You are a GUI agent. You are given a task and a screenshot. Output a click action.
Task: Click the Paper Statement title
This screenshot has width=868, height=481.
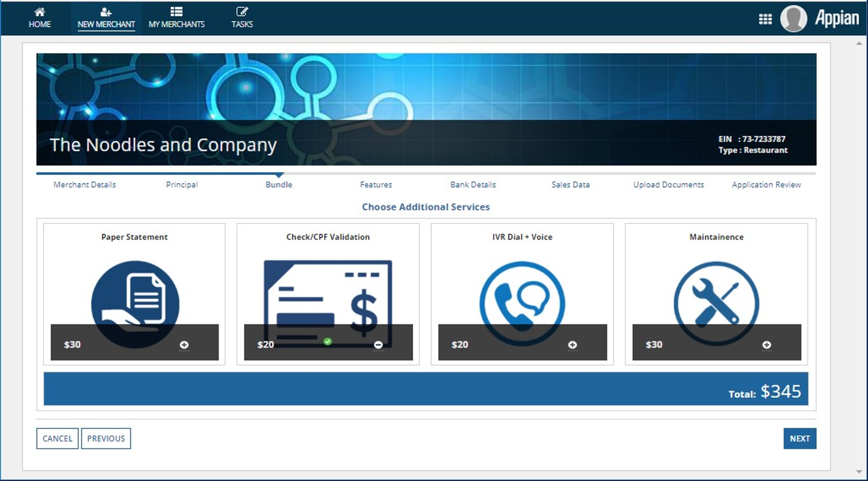[134, 237]
